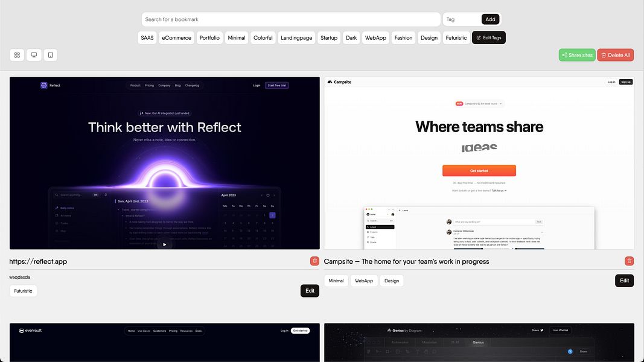Filter by Colorful tag

(263, 38)
